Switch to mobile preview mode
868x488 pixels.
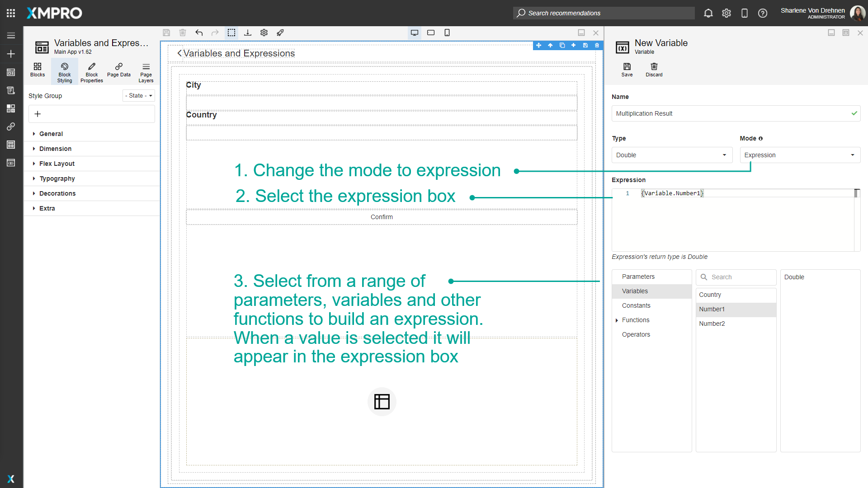[447, 33]
